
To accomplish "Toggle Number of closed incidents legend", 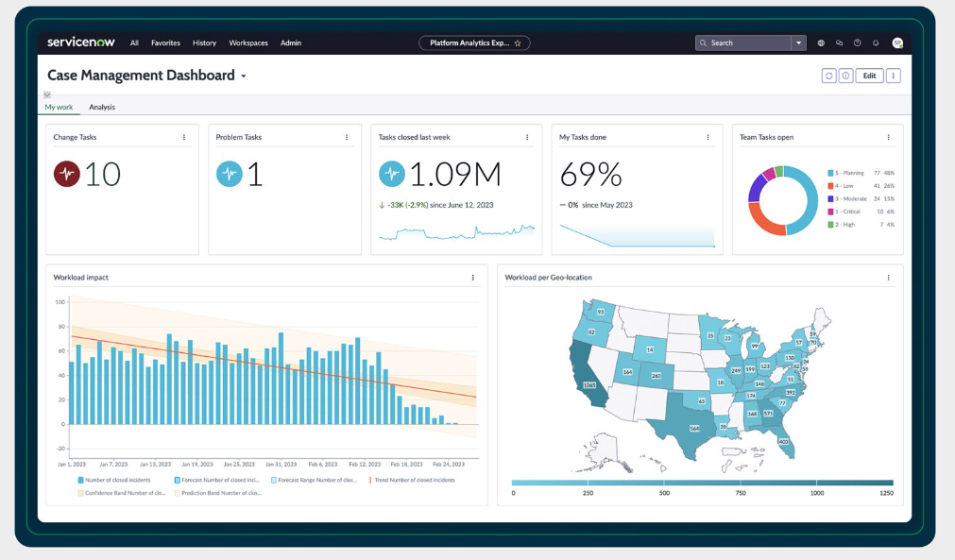I will click(x=81, y=480).
